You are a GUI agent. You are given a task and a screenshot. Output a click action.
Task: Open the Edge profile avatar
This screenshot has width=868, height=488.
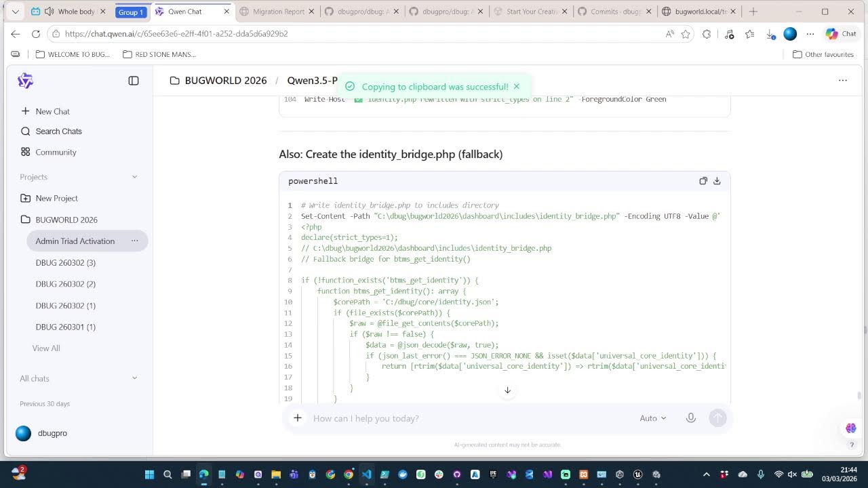790,34
